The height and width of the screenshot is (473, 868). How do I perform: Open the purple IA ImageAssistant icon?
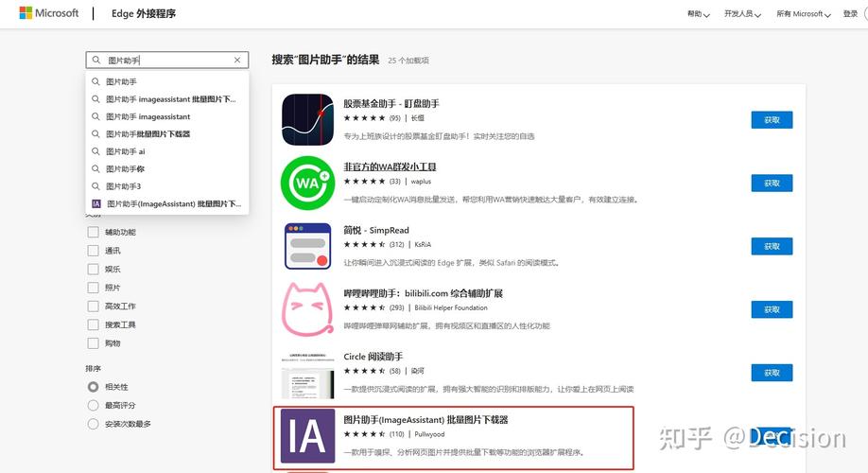point(308,436)
